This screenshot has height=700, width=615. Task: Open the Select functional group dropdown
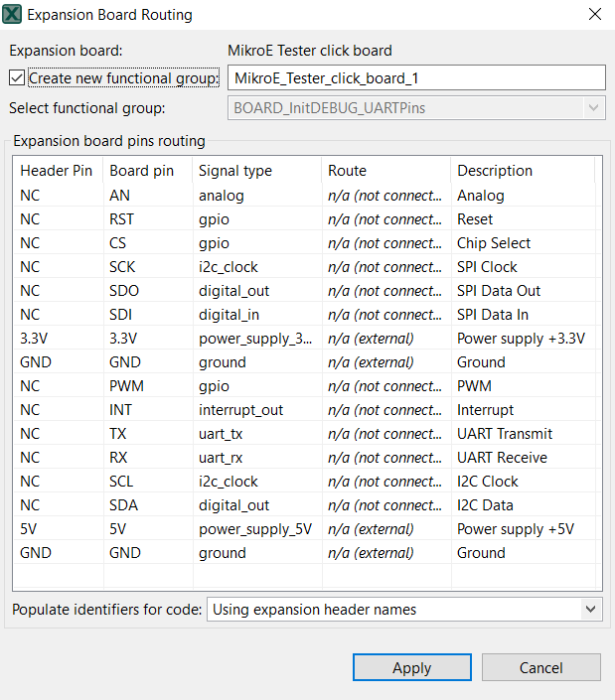pyautogui.click(x=416, y=107)
